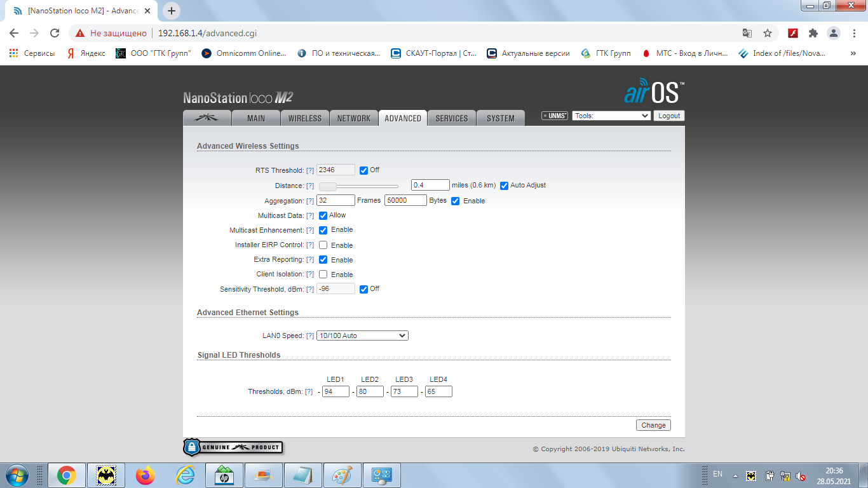This screenshot has height=488, width=868.
Task: Open the HP app in the taskbar
Action: coord(224,475)
